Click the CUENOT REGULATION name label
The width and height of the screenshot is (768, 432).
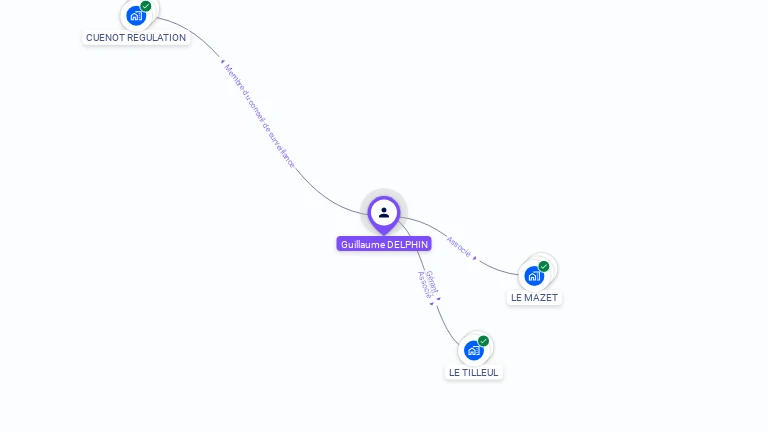point(136,38)
